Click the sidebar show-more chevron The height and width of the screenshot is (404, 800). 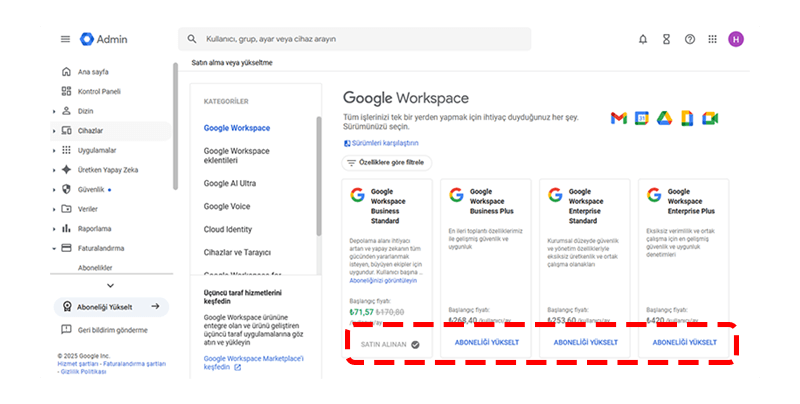click(110, 286)
